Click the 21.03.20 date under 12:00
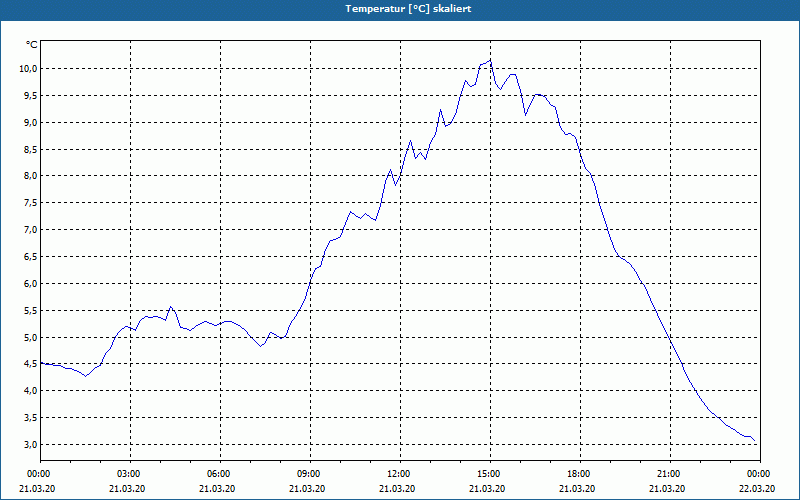Image resolution: width=800 pixels, height=500 pixels. pos(397,489)
